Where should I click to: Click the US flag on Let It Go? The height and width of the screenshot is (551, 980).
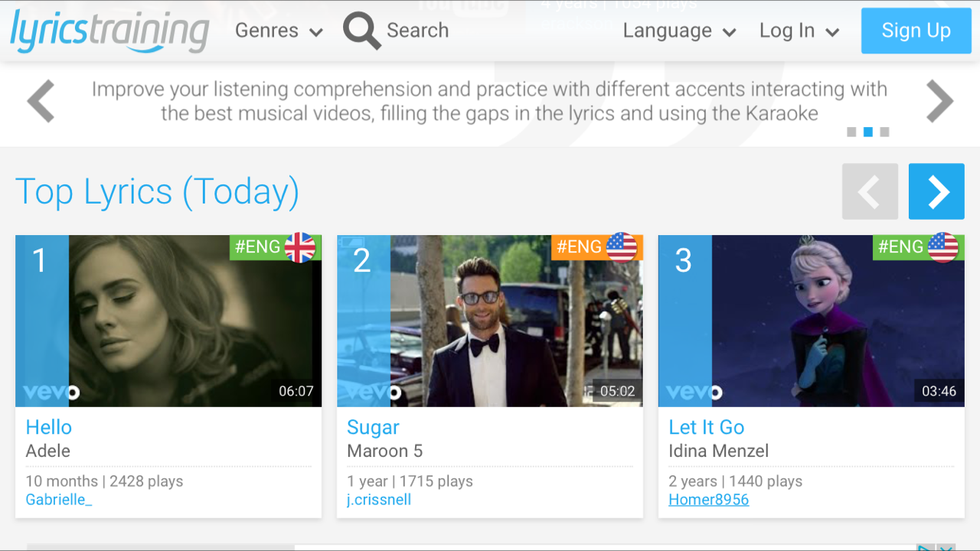[x=943, y=247]
